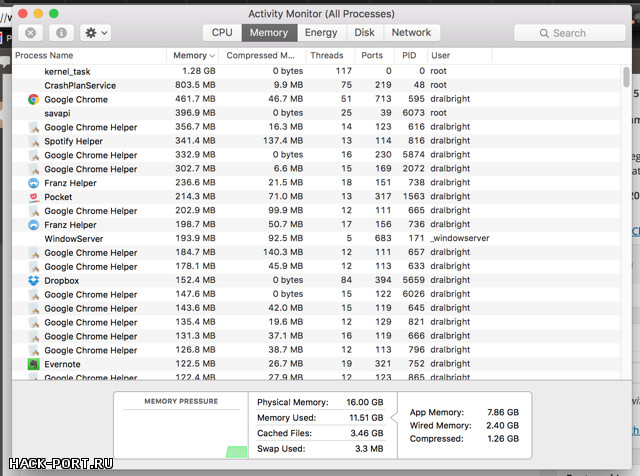Sort by Process Name column header
The width and height of the screenshot is (640, 476).
[44, 56]
